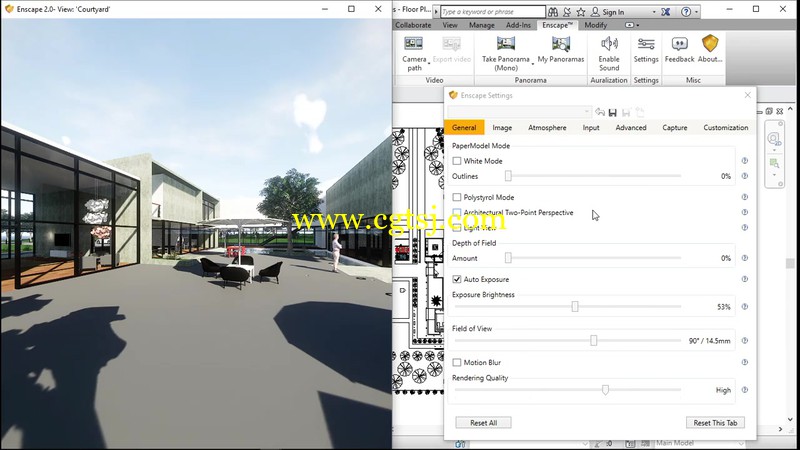
Task: Click the Field of View slider handle
Action: [x=593, y=340]
